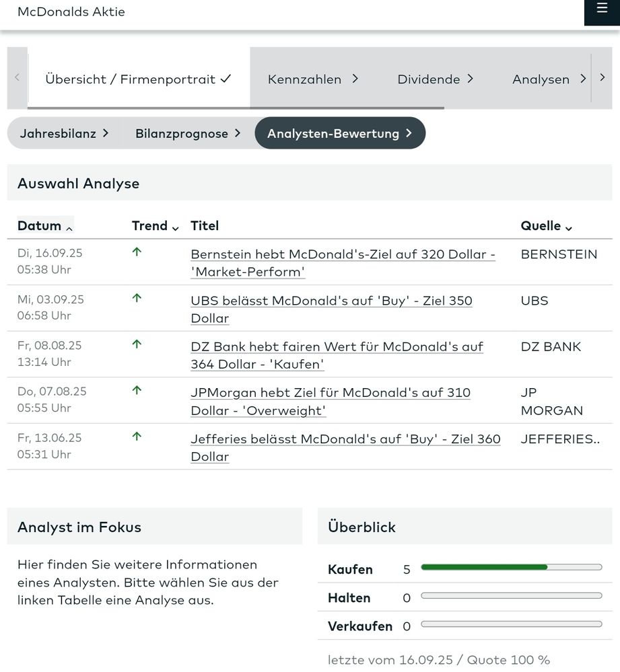Click the green trend arrow for UBS row
This screenshot has height=672, width=620.
(137, 298)
